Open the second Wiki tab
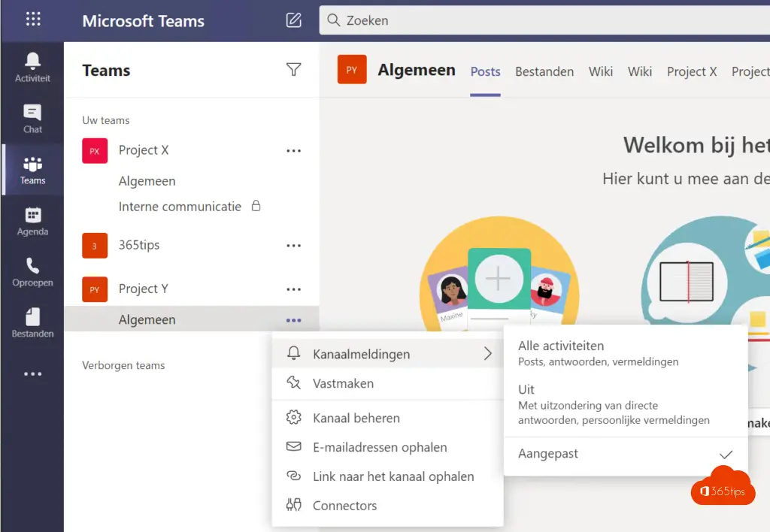Viewport: 770px width, 532px height. point(639,71)
